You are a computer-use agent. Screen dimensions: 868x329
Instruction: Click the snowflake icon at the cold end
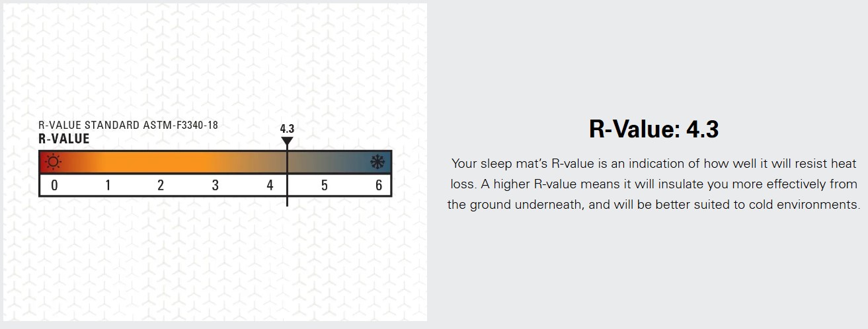tap(378, 163)
